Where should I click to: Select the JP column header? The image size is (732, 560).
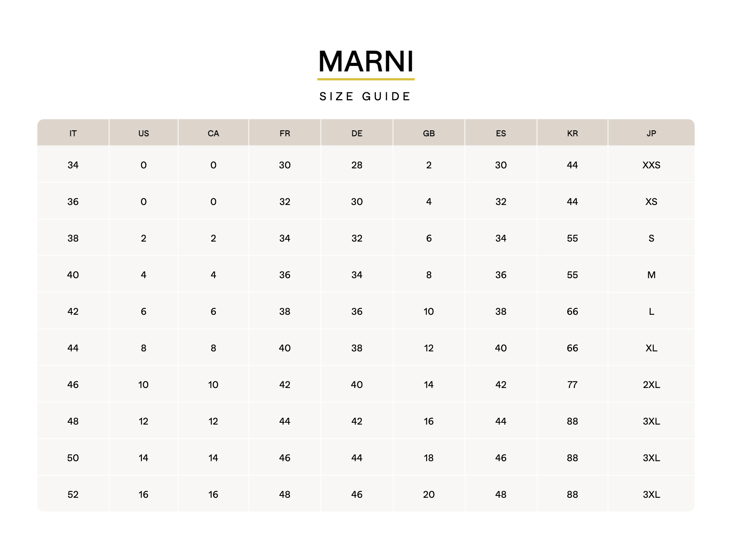coord(651,133)
